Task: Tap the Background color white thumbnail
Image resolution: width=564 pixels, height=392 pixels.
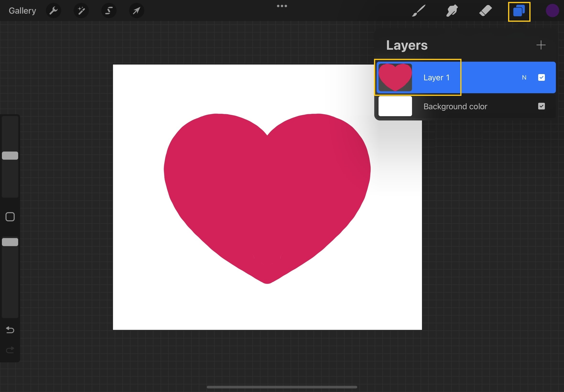Action: 395,106
